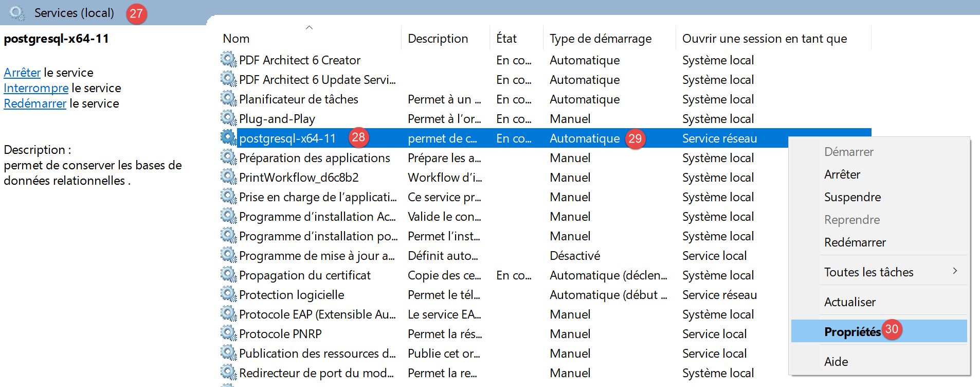980x387 pixels.
Task: Open Propriétés from the context menu
Action: (852, 332)
